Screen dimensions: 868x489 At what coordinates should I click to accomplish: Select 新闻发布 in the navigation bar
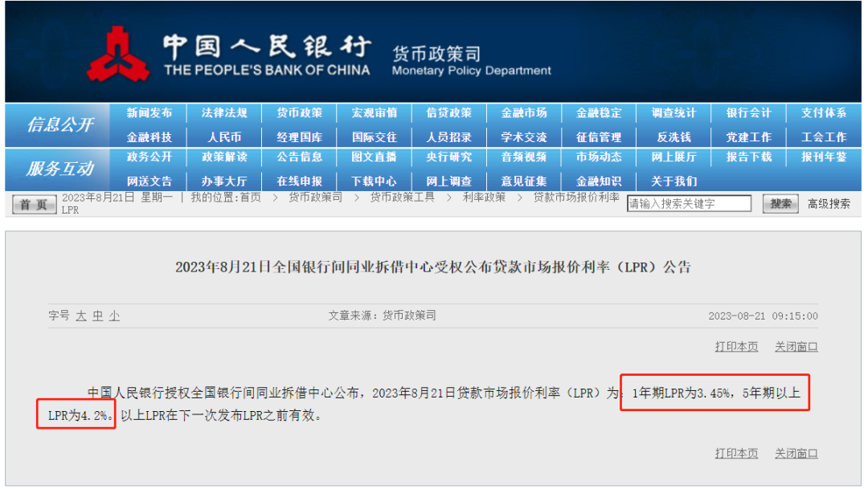(149, 113)
